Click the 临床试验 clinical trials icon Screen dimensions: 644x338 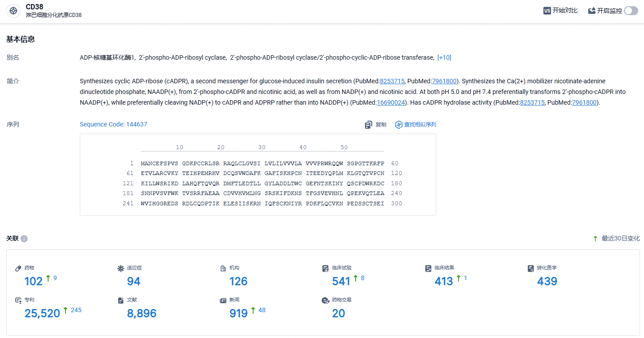click(325, 268)
